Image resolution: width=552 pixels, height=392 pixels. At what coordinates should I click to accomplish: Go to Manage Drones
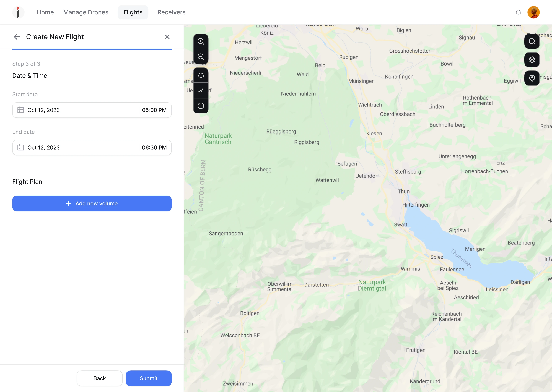tap(86, 12)
